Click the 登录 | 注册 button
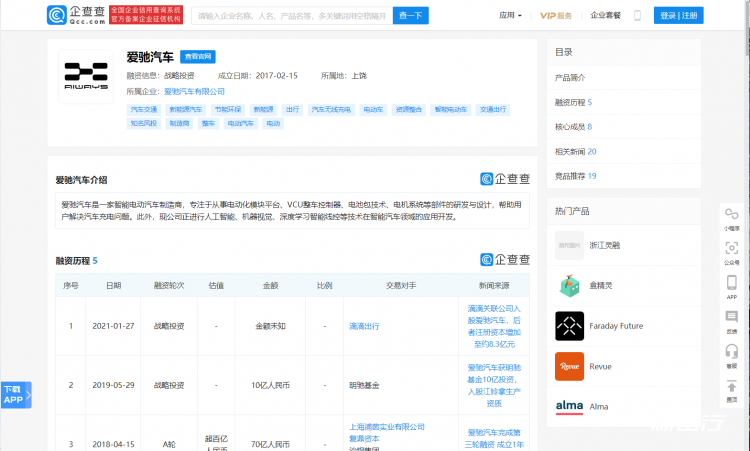 point(679,15)
